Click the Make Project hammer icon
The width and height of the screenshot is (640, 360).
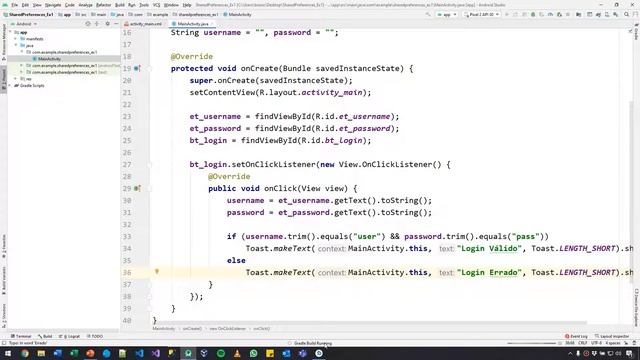point(428,15)
